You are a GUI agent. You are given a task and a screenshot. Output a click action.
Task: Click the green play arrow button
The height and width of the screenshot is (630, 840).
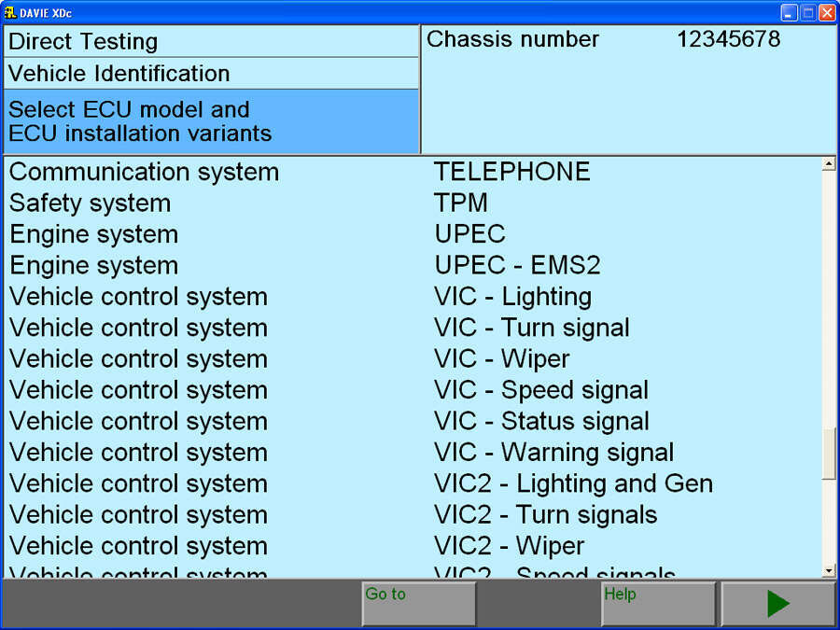pos(778,603)
